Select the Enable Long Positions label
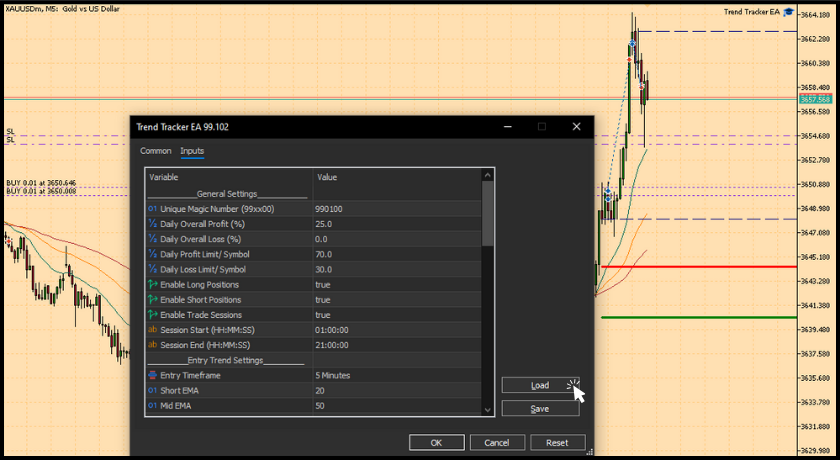Viewport: 840px width, 460px height. click(199, 284)
